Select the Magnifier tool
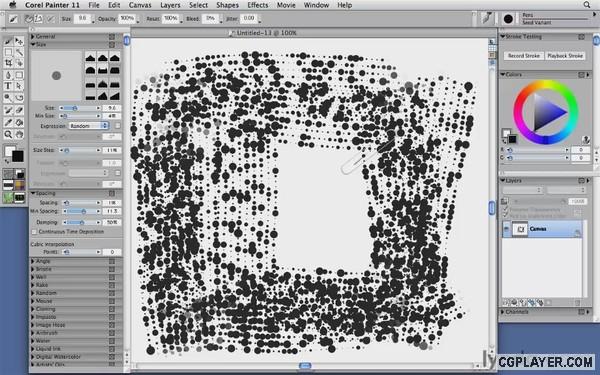This screenshot has height=375, width=600. tap(8, 134)
